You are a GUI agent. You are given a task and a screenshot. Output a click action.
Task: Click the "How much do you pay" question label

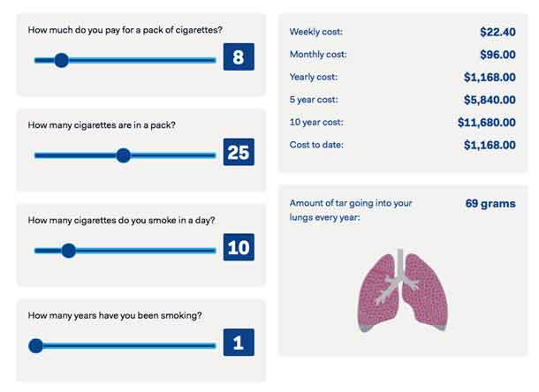[x=125, y=30]
